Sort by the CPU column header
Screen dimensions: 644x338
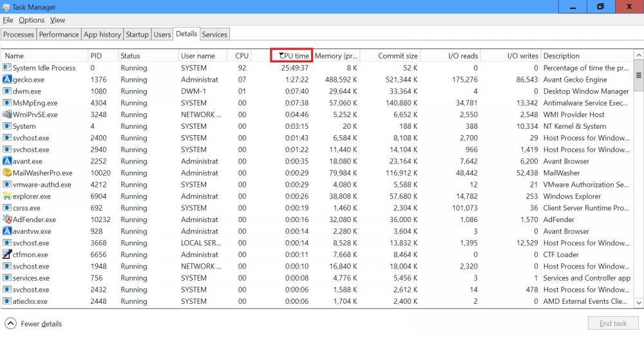pyautogui.click(x=239, y=56)
